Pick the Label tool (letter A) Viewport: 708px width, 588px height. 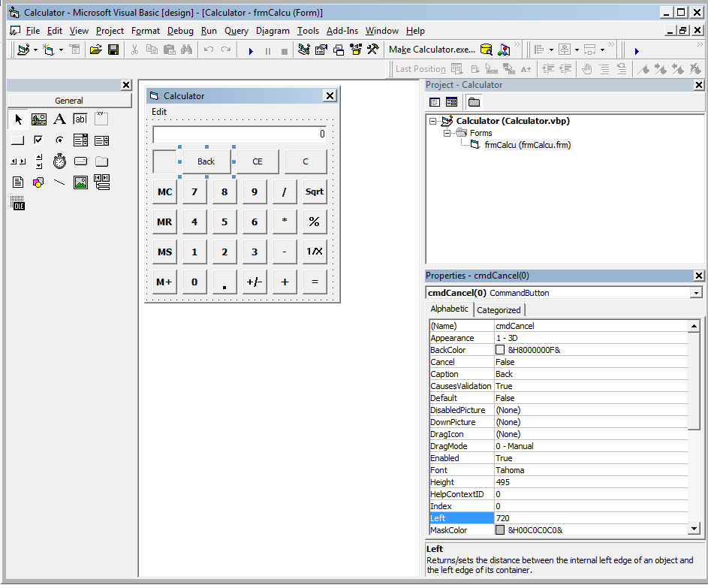[59, 119]
